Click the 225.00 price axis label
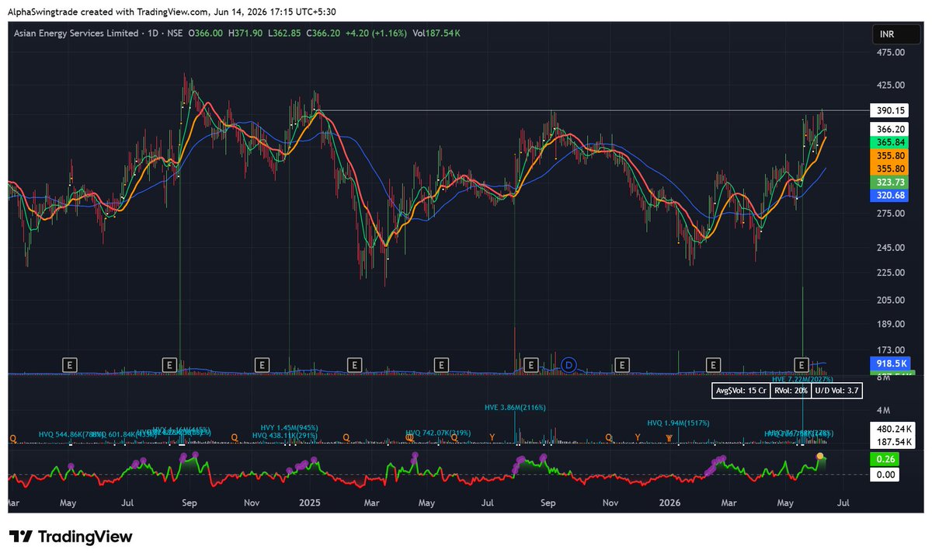 tap(889, 273)
